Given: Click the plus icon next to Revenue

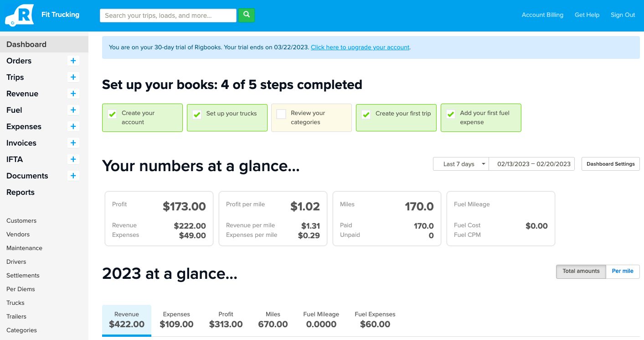Looking at the screenshot, I should (73, 94).
